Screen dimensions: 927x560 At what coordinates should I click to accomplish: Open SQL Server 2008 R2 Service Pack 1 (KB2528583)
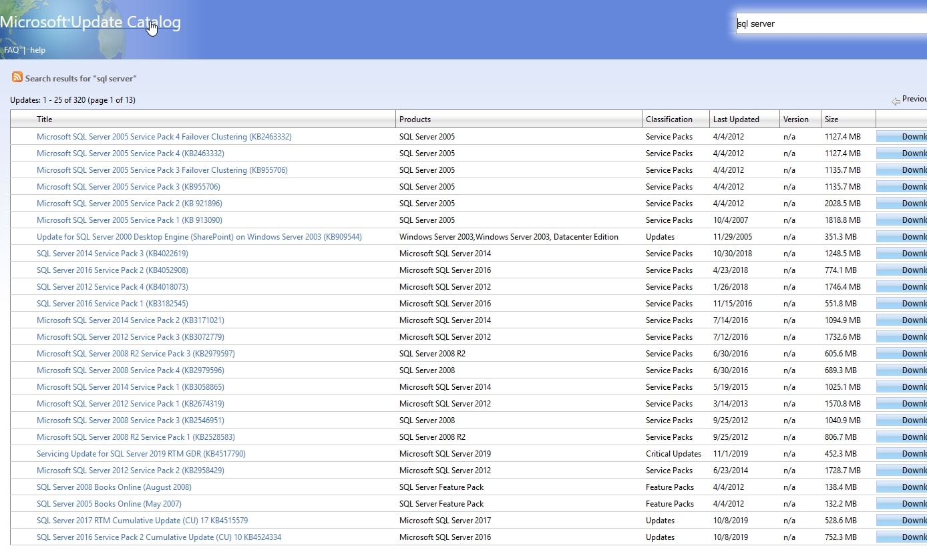[136, 437]
